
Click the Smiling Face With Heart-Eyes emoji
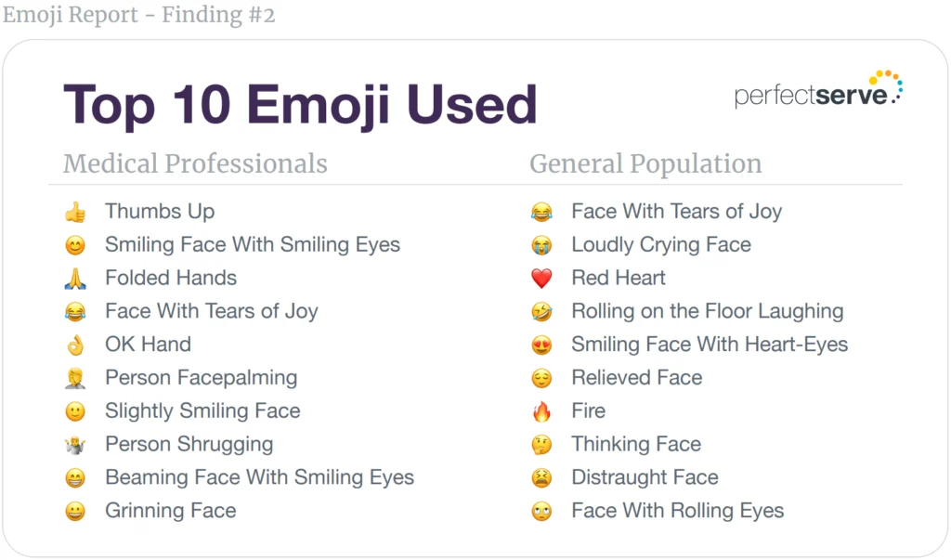click(541, 345)
